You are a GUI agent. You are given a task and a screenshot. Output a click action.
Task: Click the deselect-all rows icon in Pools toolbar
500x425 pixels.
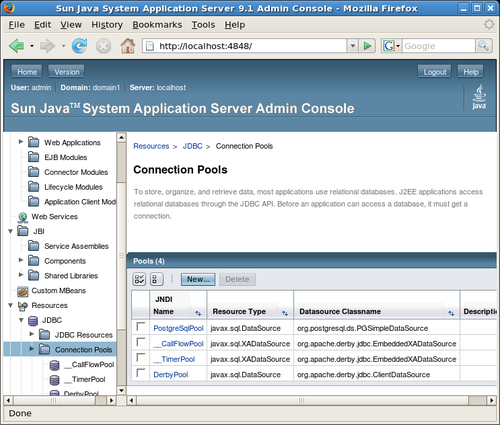click(x=157, y=279)
